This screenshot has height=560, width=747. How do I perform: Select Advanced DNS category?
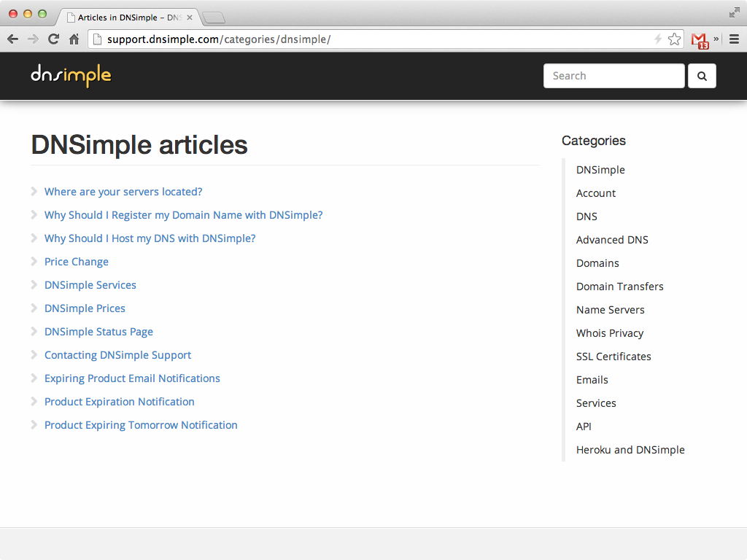coord(612,240)
